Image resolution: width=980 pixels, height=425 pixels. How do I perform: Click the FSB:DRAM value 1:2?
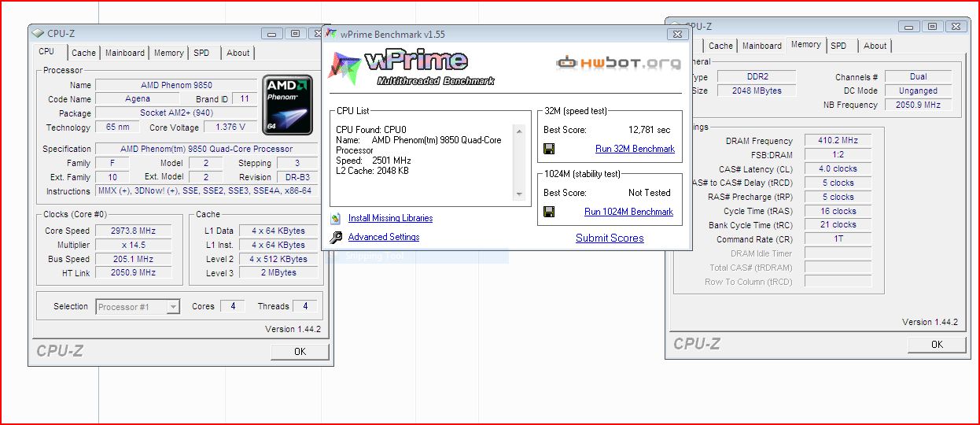click(x=838, y=155)
